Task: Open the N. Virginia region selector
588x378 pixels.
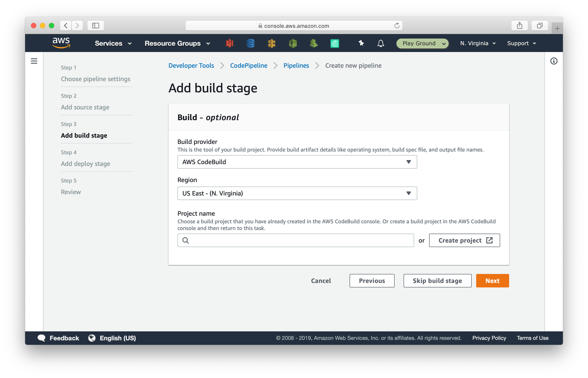Action: 477,43
